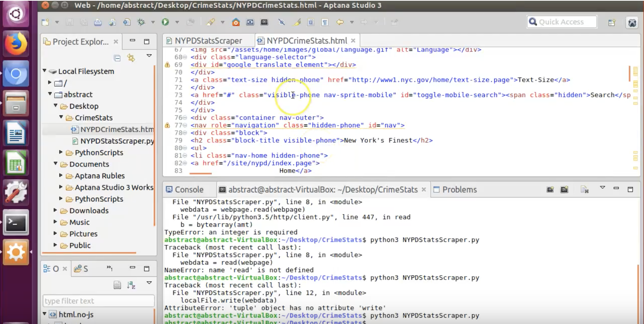Open the Debug dropdown arrow
Image resolution: width=644 pixels, height=324 pixels.
[153, 22]
